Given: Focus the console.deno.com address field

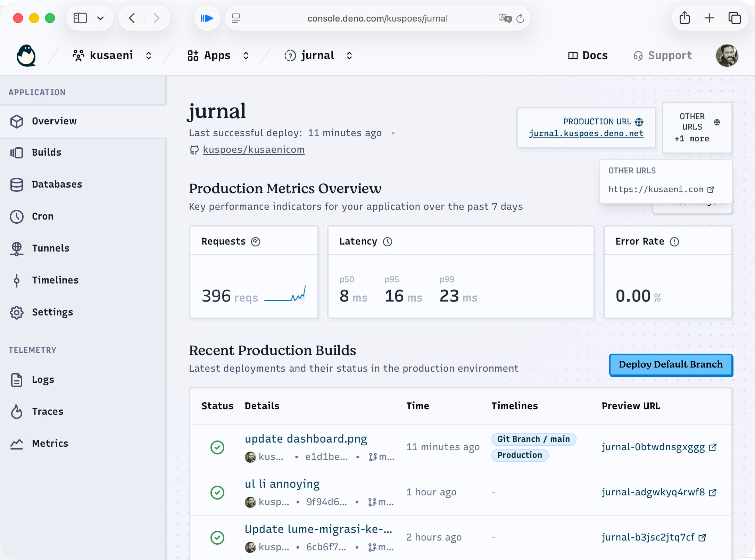Looking at the screenshot, I should point(377,18).
